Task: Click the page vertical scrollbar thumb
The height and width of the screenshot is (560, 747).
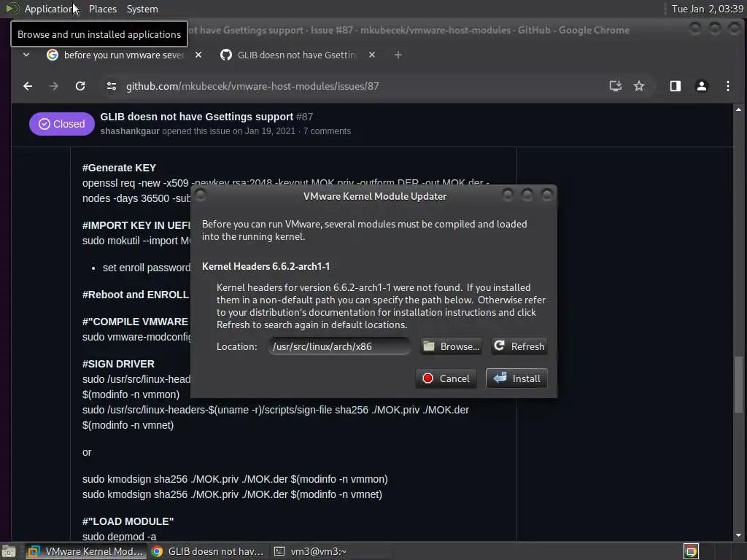Action: click(738, 385)
